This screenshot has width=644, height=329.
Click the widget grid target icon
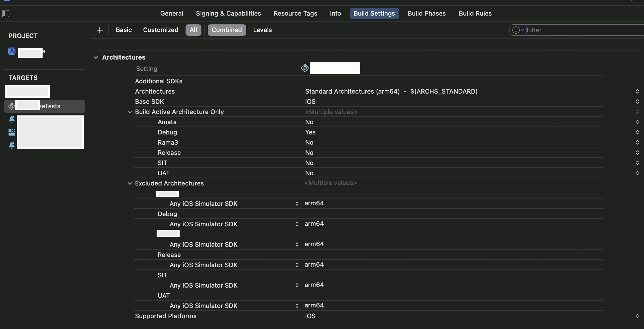12,132
